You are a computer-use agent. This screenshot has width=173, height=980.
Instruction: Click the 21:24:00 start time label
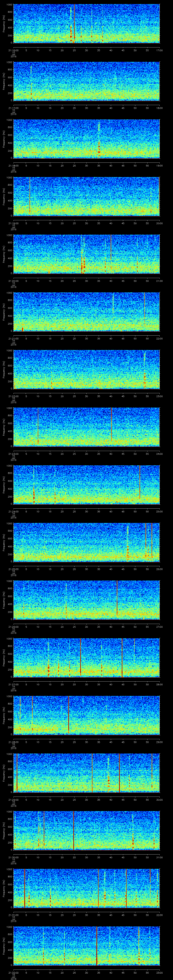pyautogui.click(x=13, y=511)
